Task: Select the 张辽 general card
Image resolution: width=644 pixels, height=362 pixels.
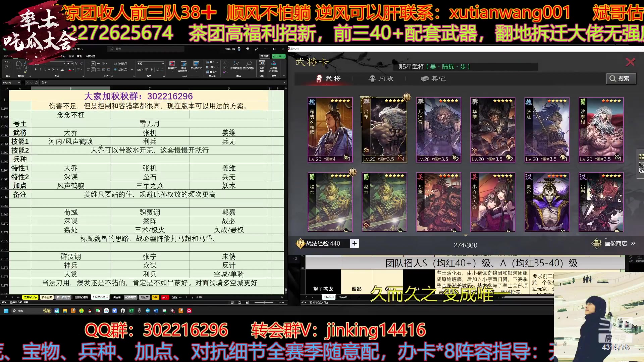Action: coord(547,130)
